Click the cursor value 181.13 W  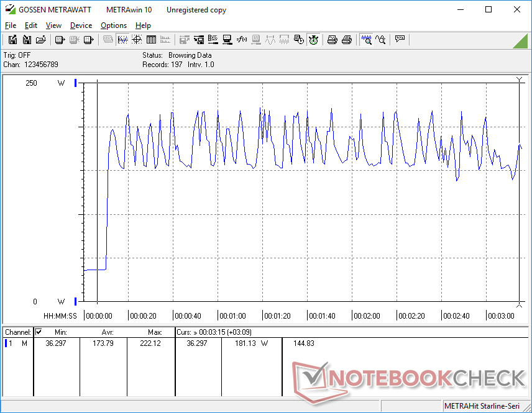coord(252,343)
